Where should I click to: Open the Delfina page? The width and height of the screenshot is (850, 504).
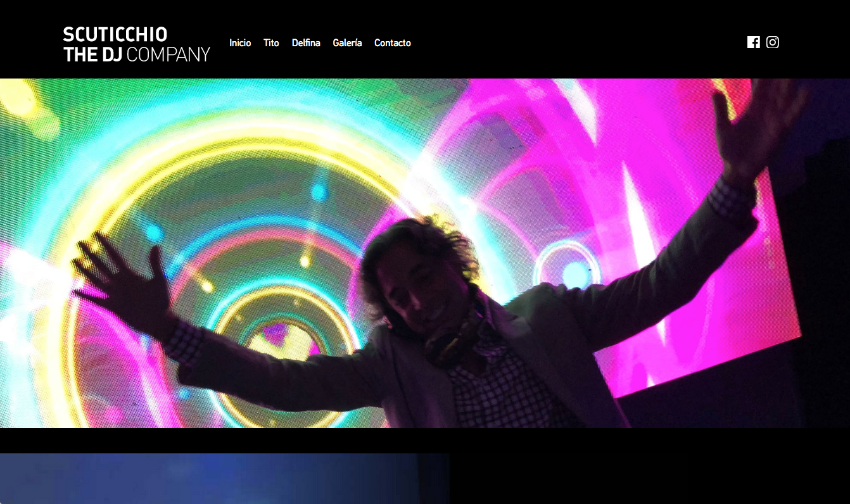coord(306,43)
